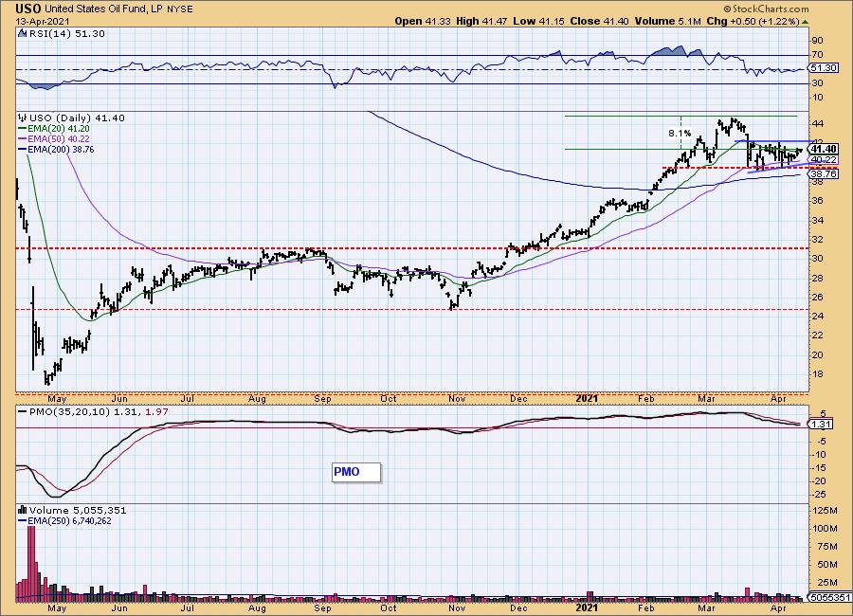Click the 51.30 RSI axis value tag
This screenshot has width=853, height=616.
point(823,68)
